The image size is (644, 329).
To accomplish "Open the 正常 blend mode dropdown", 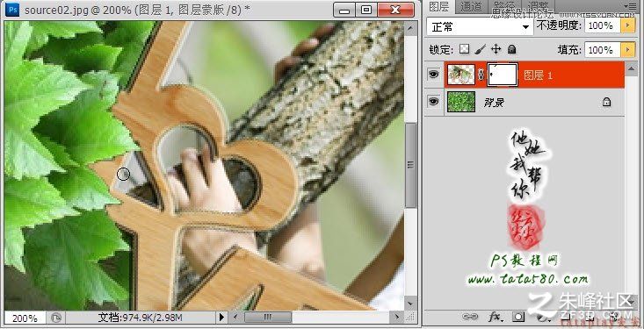I will [x=480, y=27].
